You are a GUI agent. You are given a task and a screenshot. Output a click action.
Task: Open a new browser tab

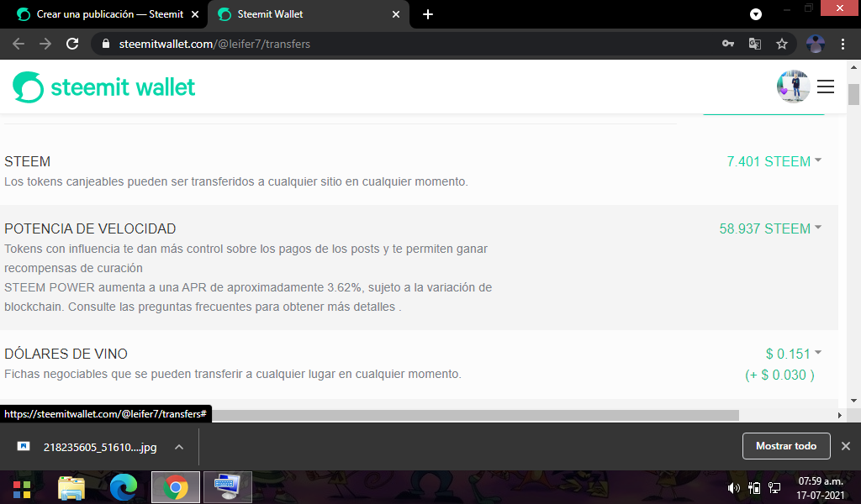[x=428, y=14]
